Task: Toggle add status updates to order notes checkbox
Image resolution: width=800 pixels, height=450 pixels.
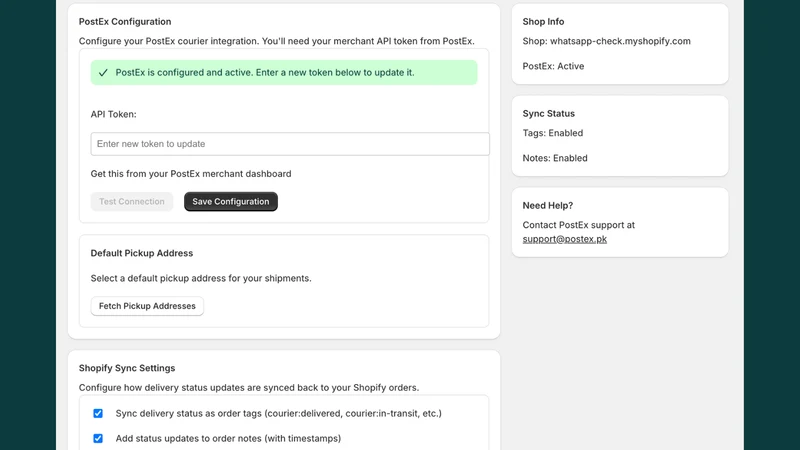Action: click(98, 438)
